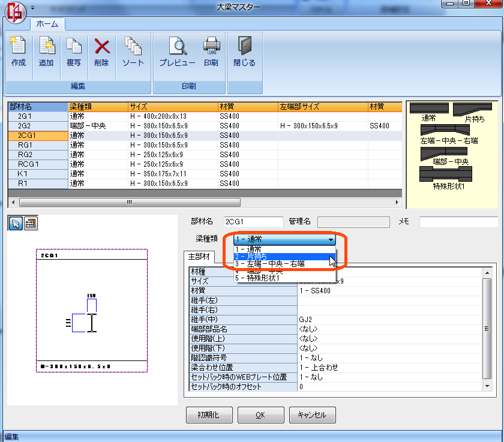Choose '2 - 片持ち' from dropdown list
Viewport: 504px width, 442px height.
click(x=284, y=257)
